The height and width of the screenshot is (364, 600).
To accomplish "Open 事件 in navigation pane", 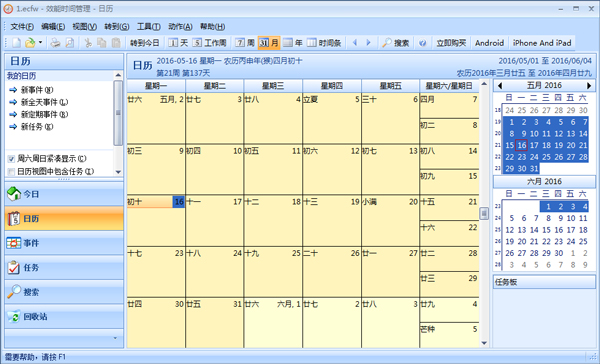I will 64,243.
